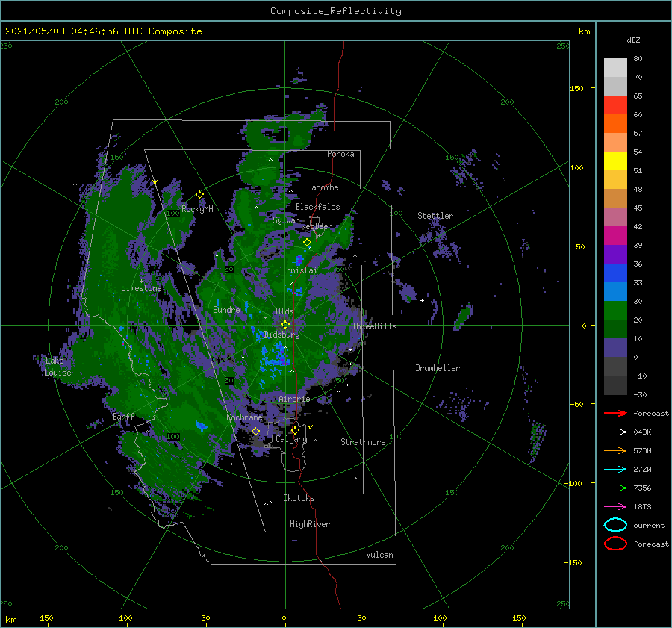Click the 2021/05/08 04:46:56 UTC timestamp
Image resolution: width=672 pixels, height=628 pixels.
click(x=104, y=31)
